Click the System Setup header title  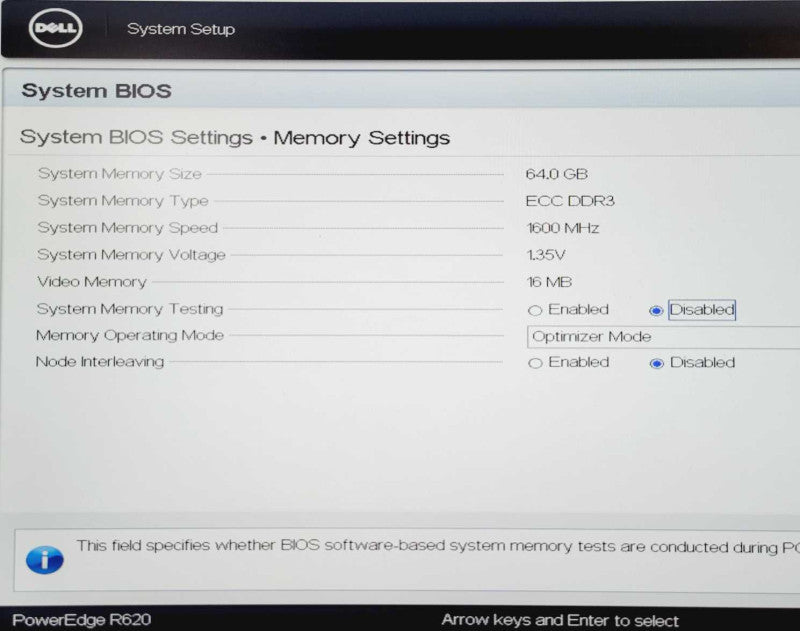point(181,29)
